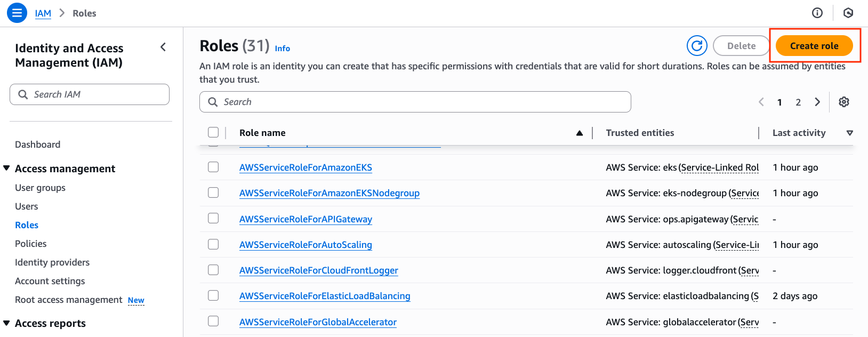This screenshot has height=337, width=868.
Task: Collapse the IAM side navigation panel
Action: tap(163, 47)
